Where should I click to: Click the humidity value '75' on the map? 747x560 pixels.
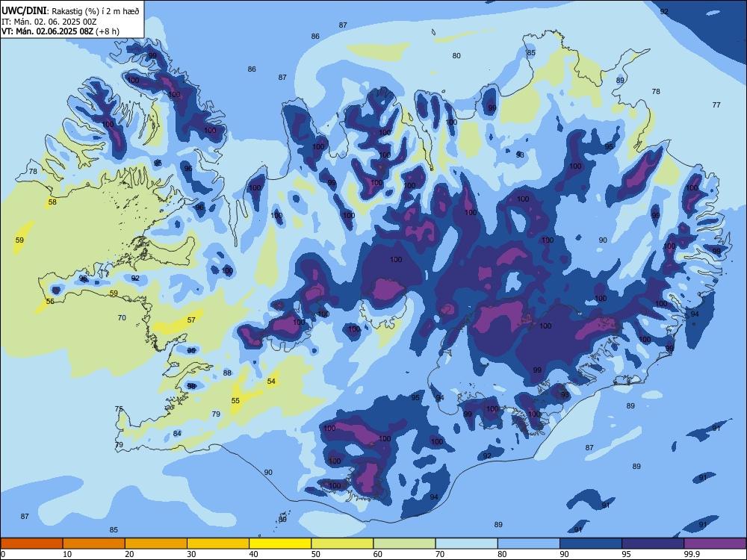[119, 409]
